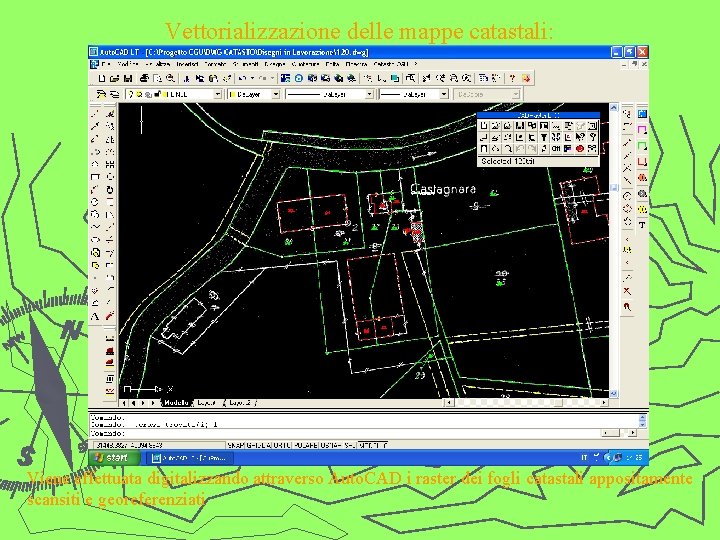
Task: Click the yellow icon in the right toolbar
Action: coord(642,209)
